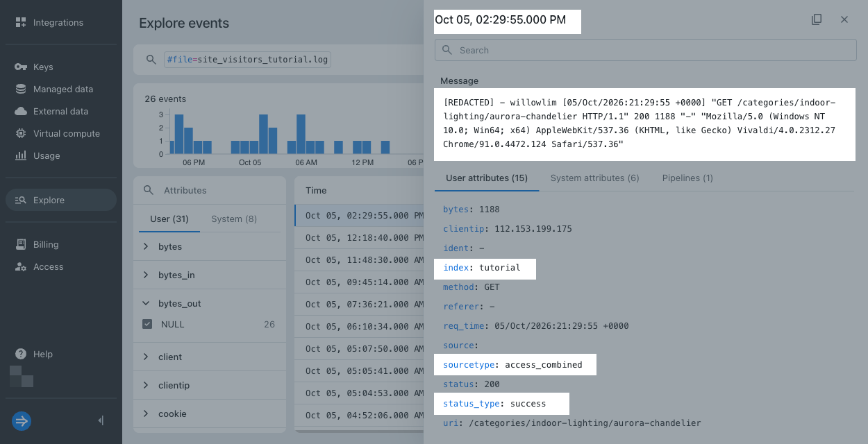
Task: Close the event details panel
Action: [x=844, y=19]
